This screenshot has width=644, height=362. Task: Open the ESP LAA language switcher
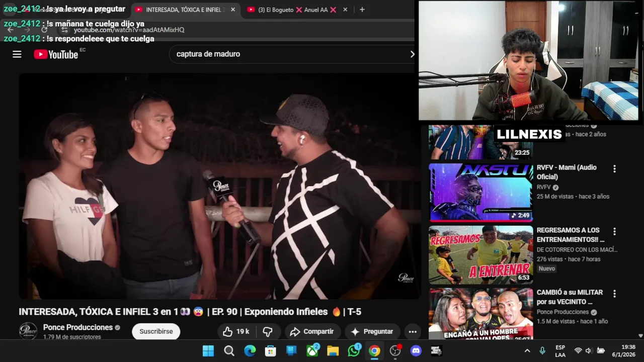tap(560, 351)
